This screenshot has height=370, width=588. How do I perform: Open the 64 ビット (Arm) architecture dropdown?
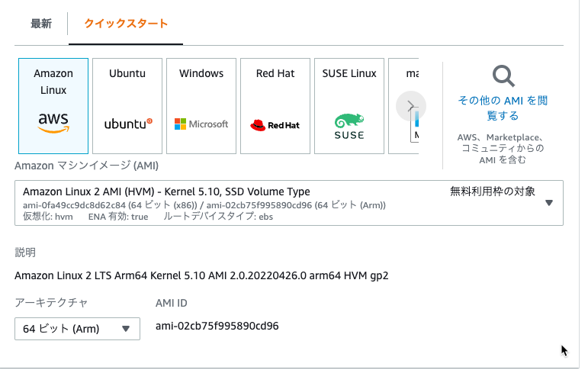77,329
